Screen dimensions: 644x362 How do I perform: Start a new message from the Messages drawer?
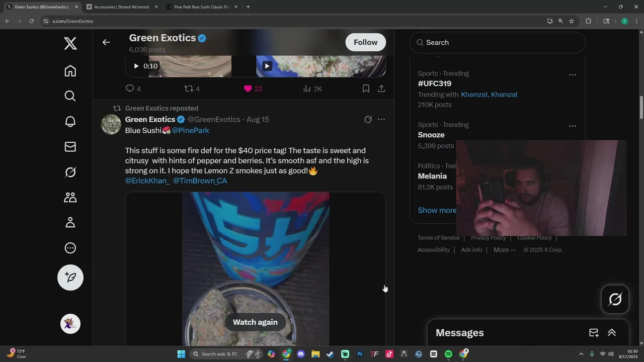tap(594, 333)
